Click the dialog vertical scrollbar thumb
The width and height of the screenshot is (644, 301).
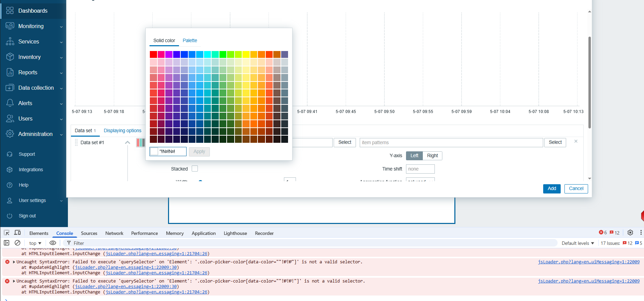click(589, 82)
